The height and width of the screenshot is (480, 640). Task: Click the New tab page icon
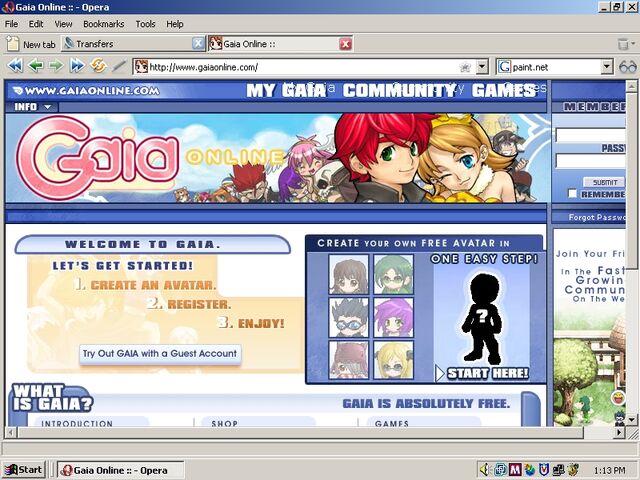coord(13,44)
